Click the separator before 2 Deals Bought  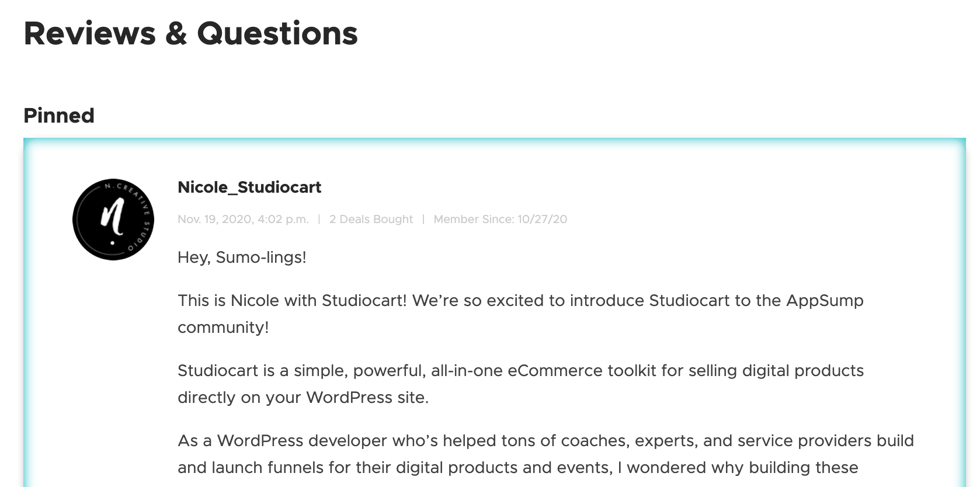pyautogui.click(x=319, y=220)
